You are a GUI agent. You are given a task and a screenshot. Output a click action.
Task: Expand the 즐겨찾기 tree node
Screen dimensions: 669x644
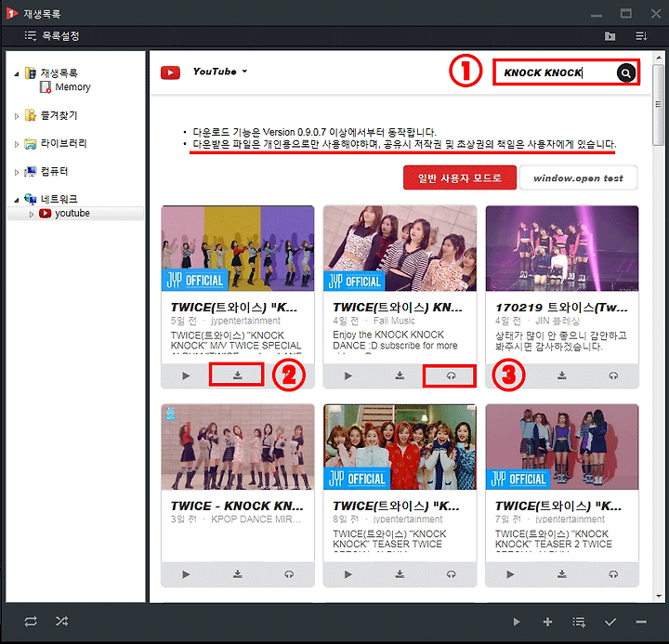[17, 116]
